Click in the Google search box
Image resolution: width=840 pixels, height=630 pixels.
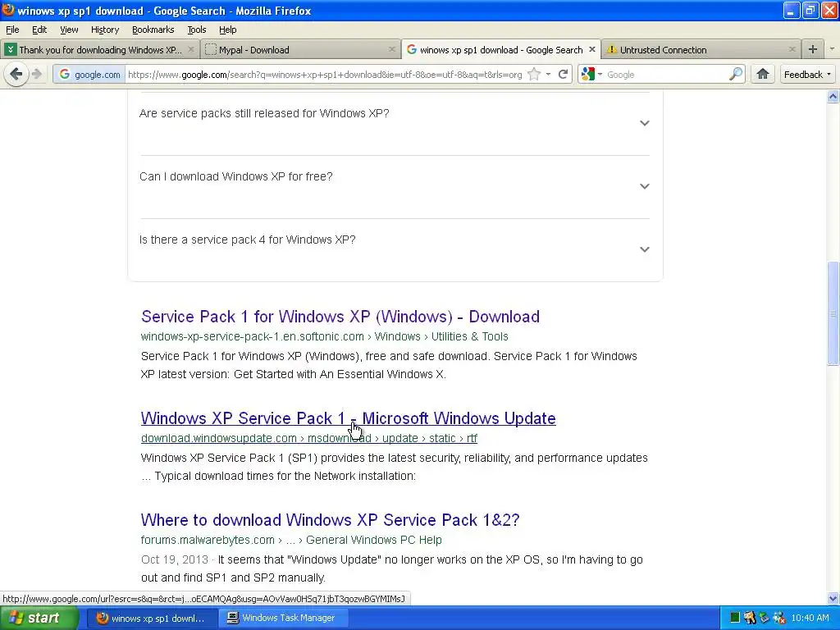666,75
